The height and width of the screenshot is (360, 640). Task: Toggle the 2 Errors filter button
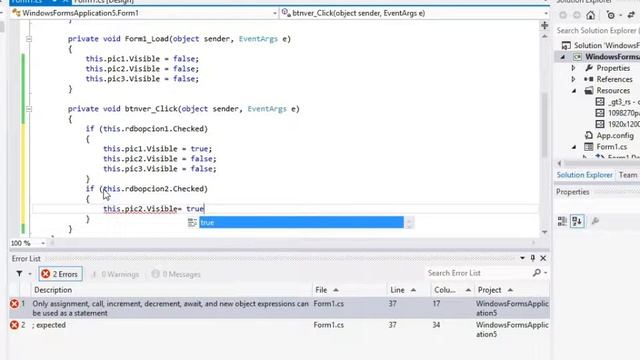pos(60,274)
